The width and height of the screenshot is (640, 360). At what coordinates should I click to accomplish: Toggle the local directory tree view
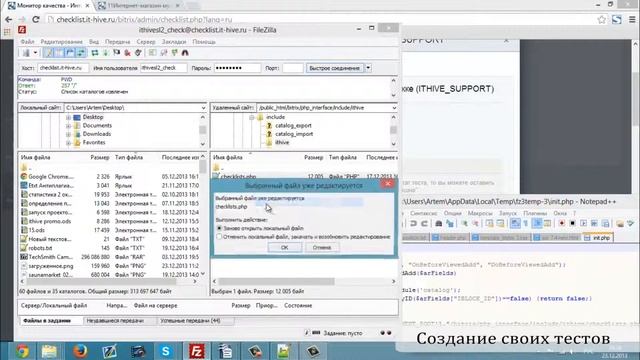tap(60, 53)
